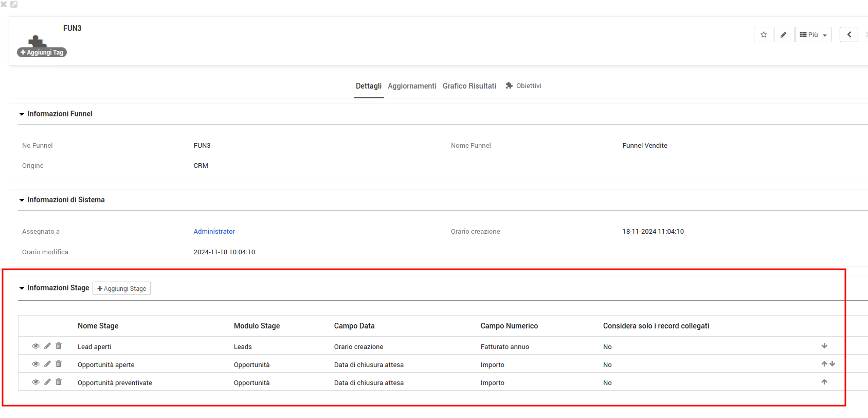The image size is (868, 418).
Task: View the Lead aperti stage
Action: click(x=35, y=346)
